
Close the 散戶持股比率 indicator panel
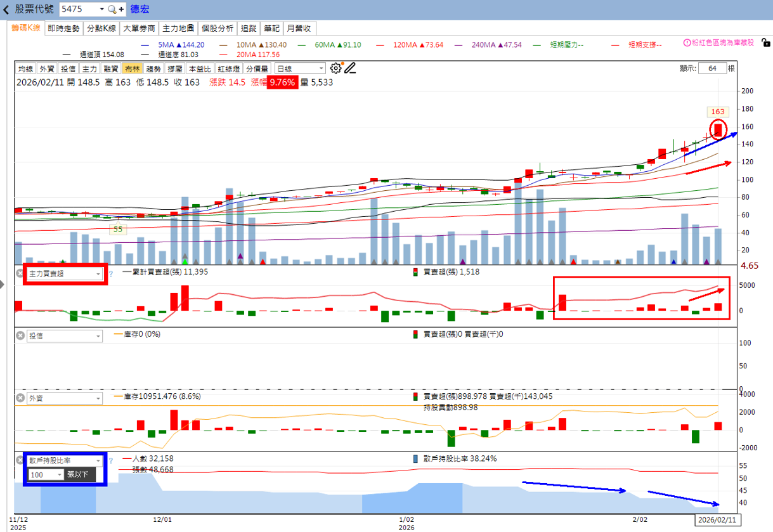click(x=20, y=461)
